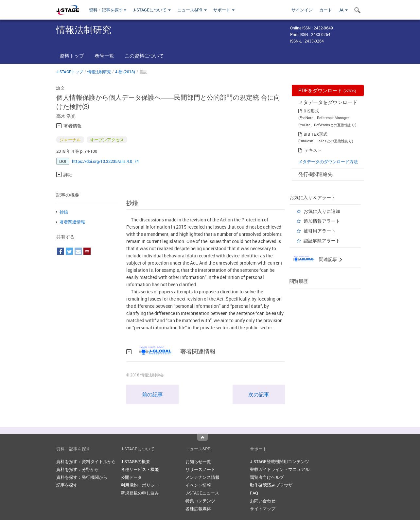420x520 pixels.
Task: Click the scroll-to-top arrow icon
Action: pyautogui.click(x=202, y=437)
